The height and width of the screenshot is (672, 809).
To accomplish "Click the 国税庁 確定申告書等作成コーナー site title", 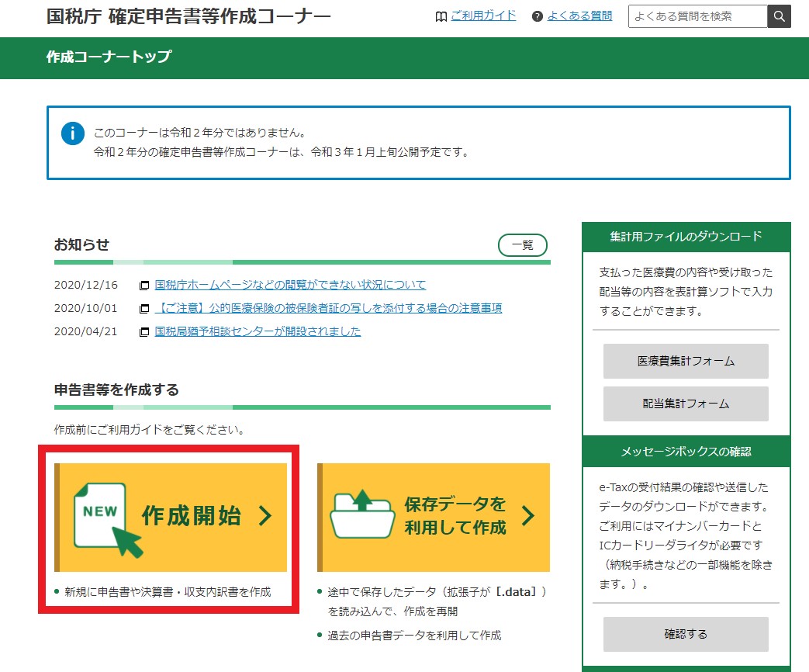I will pos(188,16).
